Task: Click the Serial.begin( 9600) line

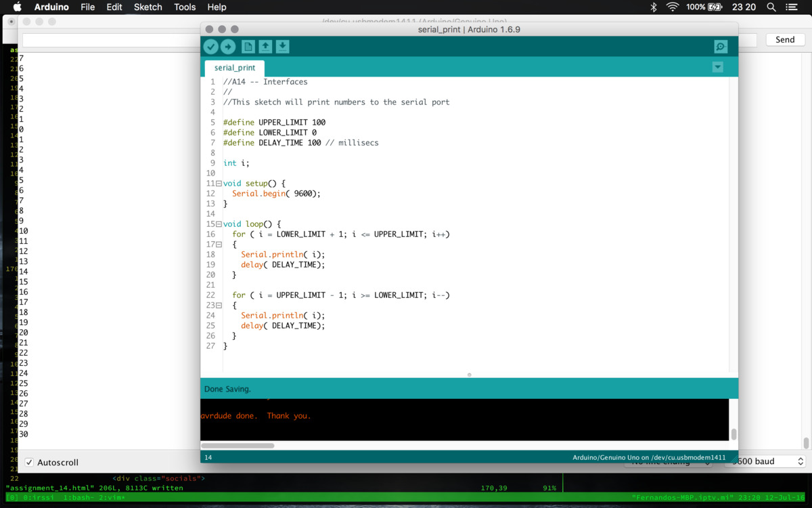Action: coord(276,194)
